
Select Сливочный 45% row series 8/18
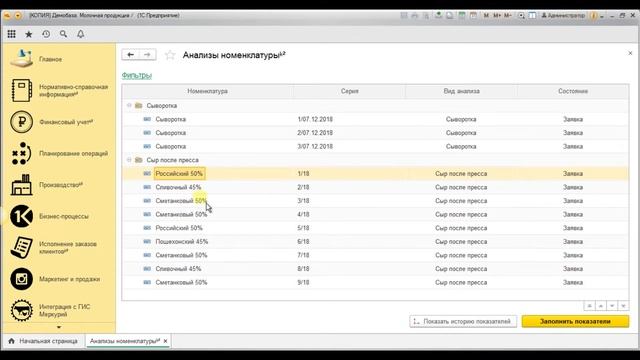coord(375,269)
